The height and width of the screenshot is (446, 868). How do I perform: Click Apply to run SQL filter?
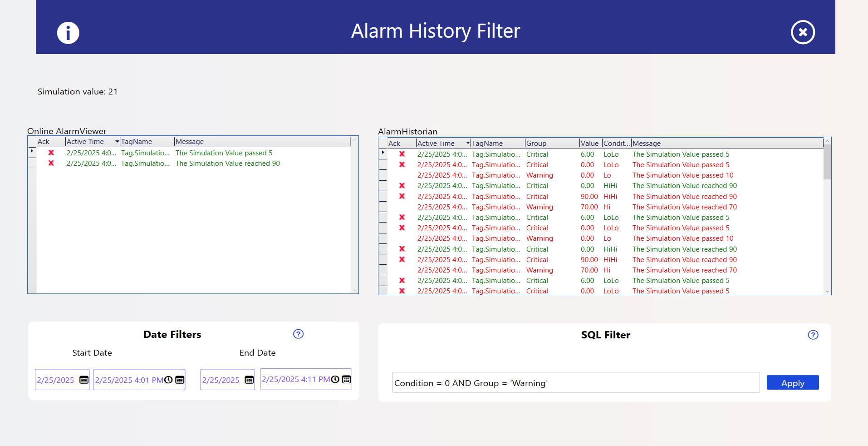tap(792, 383)
